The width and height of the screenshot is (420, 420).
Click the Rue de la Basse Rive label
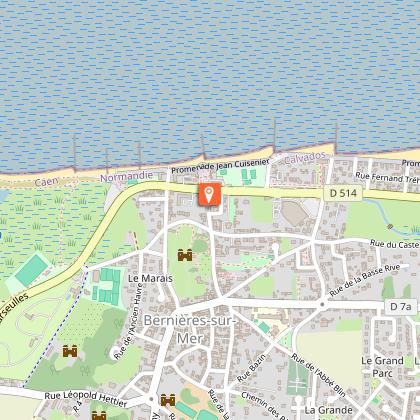[364, 280]
